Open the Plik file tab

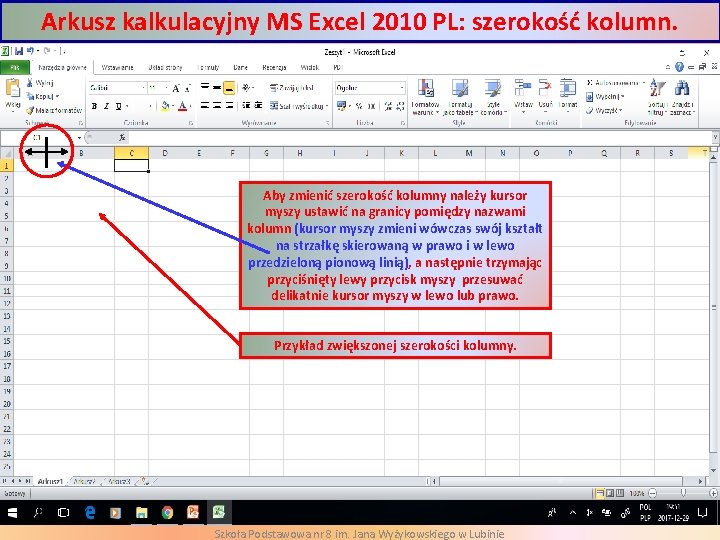pyautogui.click(x=15, y=68)
